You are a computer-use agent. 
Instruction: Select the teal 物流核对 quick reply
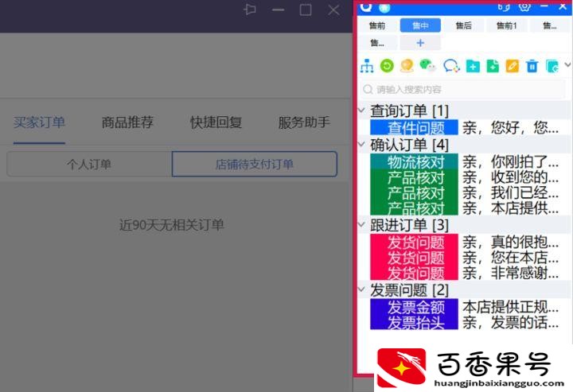click(x=414, y=161)
